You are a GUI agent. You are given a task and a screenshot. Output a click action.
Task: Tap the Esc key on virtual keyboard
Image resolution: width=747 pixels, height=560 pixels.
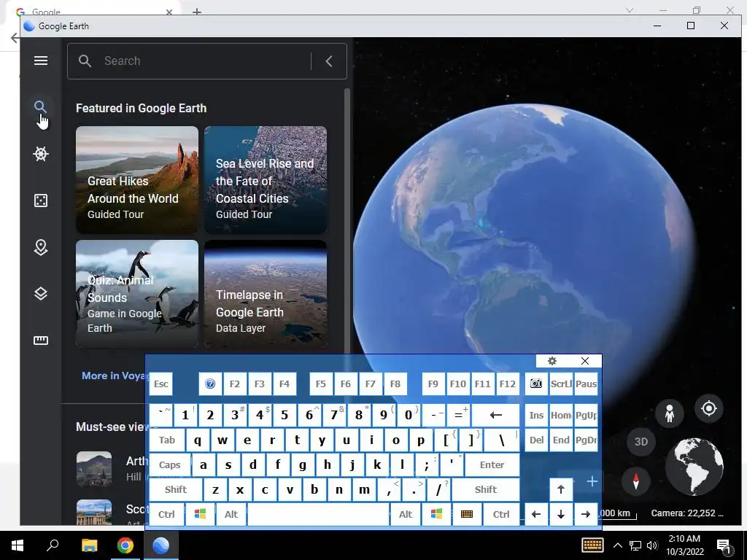point(161,384)
